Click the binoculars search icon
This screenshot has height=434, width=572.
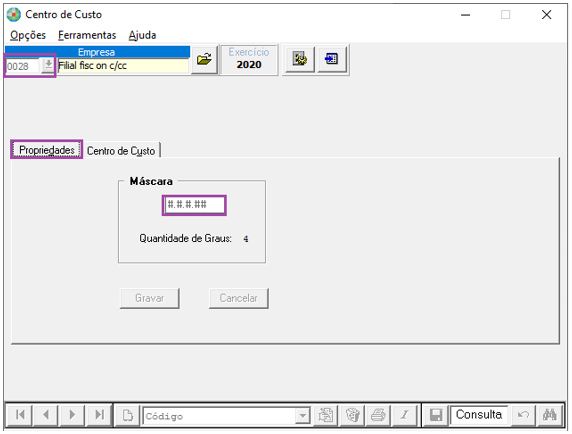click(x=549, y=415)
